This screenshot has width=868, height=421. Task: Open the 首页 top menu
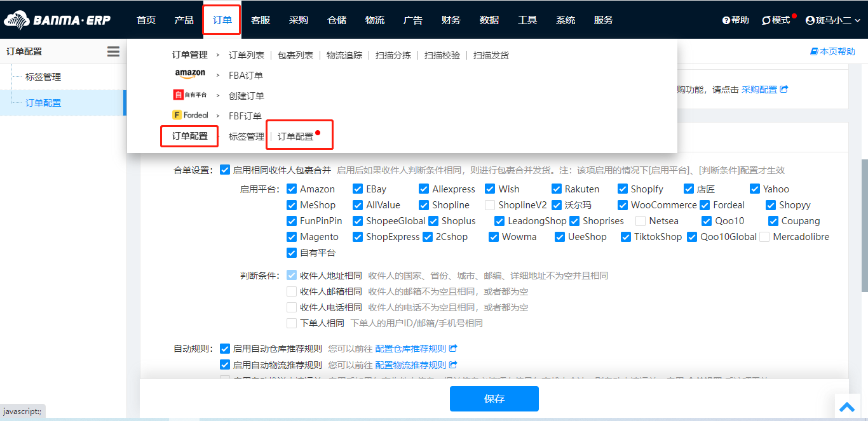pyautogui.click(x=146, y=20)
